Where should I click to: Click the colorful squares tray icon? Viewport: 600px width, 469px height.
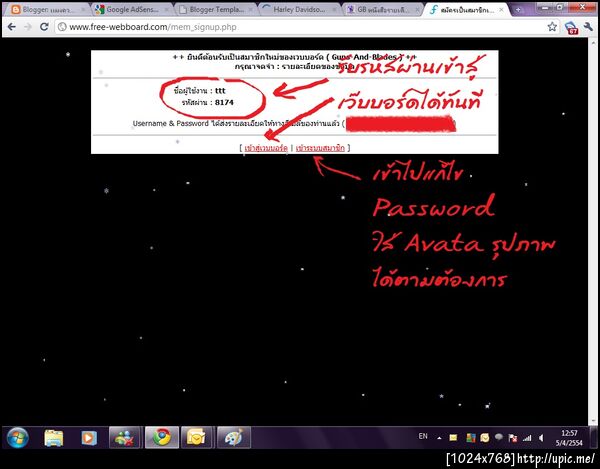coord(470,438)
